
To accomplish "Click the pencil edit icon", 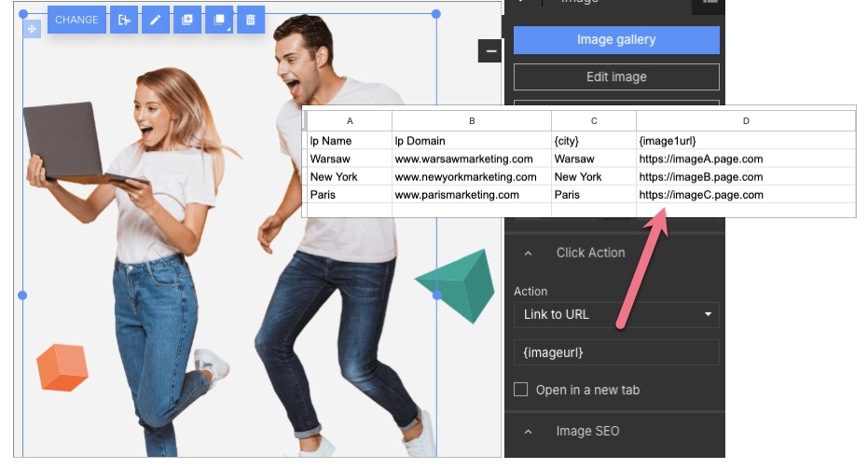I will point(156,20).
